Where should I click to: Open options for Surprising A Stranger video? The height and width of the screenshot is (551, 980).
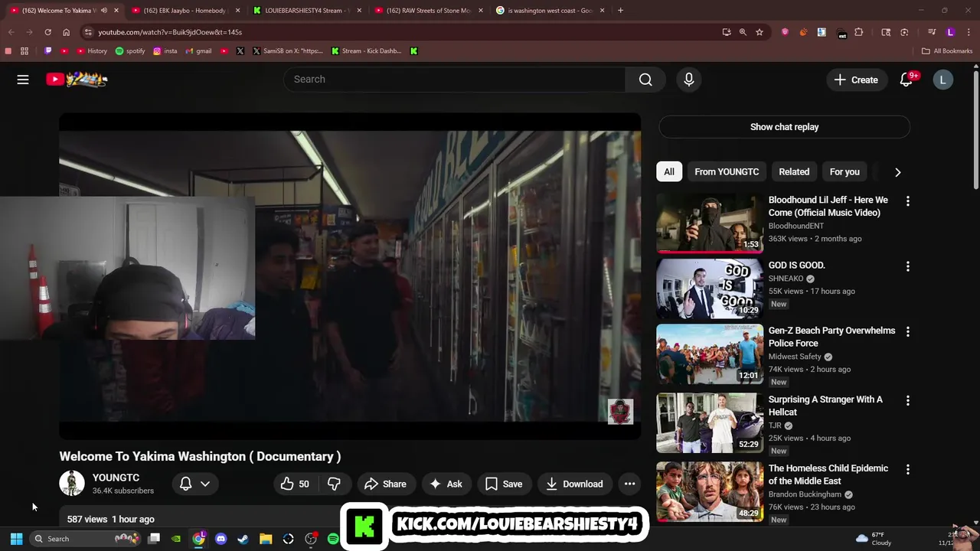click(907, 400)
